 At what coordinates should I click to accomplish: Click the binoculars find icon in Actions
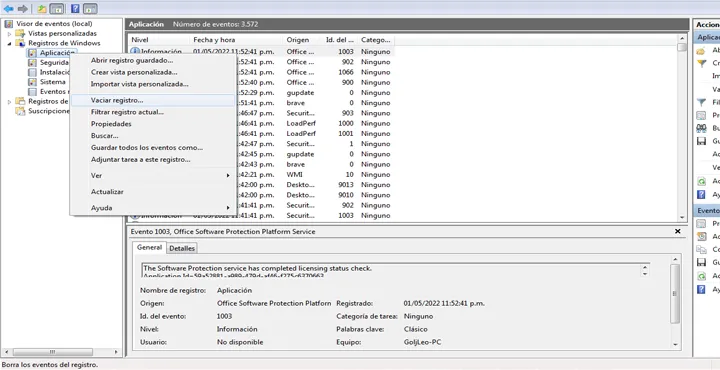point(701,128)
